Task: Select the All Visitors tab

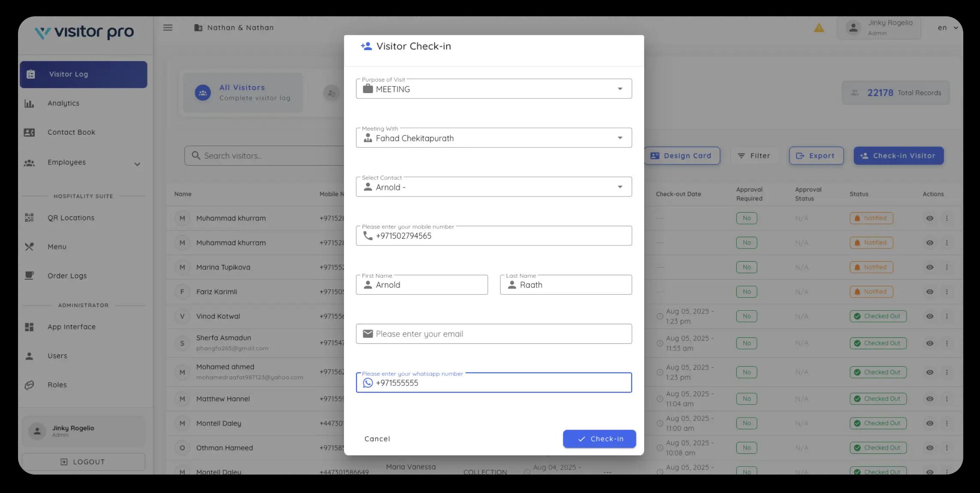Action: (x=243, y=93)
